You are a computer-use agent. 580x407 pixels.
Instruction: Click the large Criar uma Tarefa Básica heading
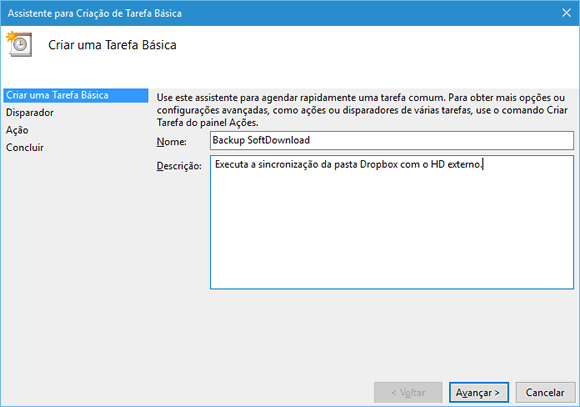[x=112, y=45]
